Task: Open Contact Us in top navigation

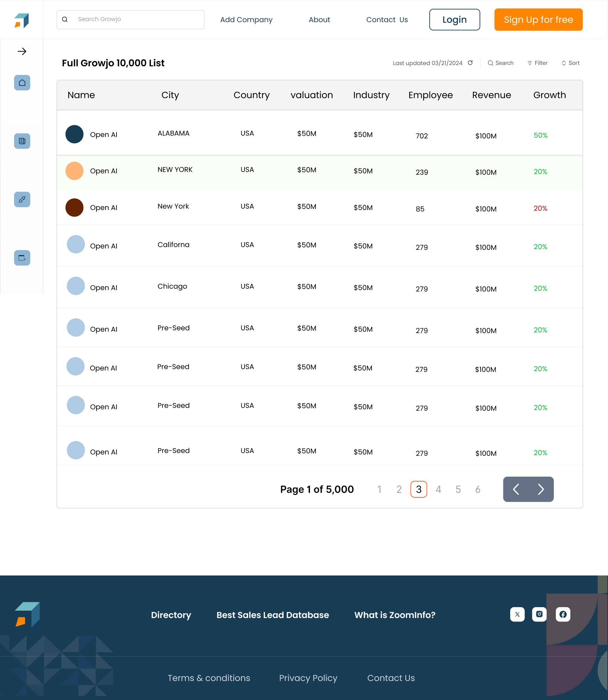Action: pos(387,20)
